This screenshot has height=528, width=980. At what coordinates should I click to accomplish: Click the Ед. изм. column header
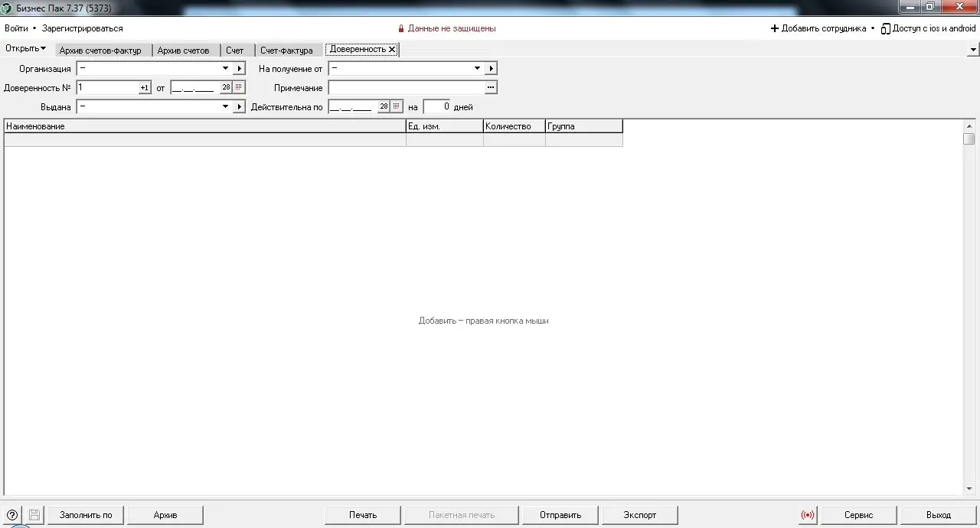(444, 126)
